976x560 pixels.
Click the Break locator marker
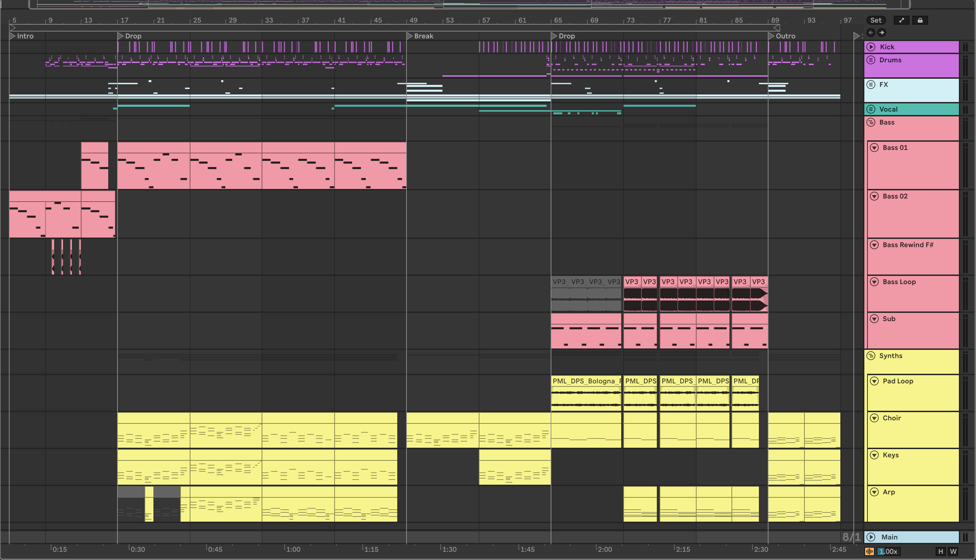pos(410,36)
